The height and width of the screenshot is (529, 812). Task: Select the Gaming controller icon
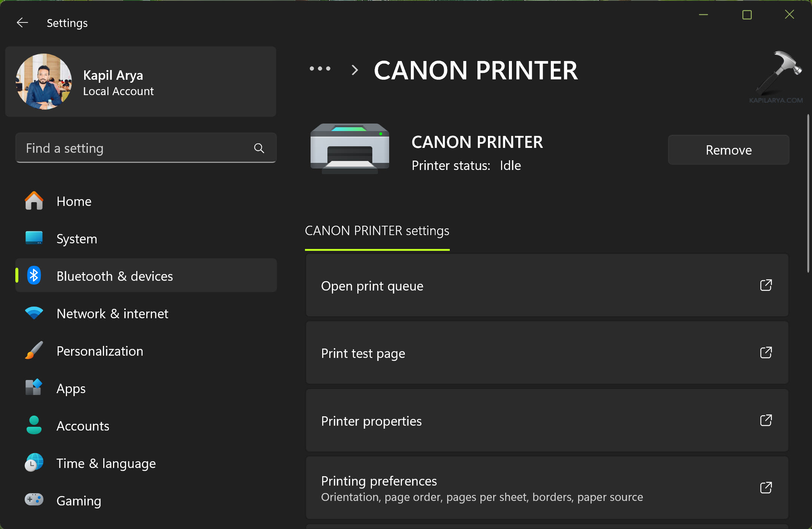(34, 500)
